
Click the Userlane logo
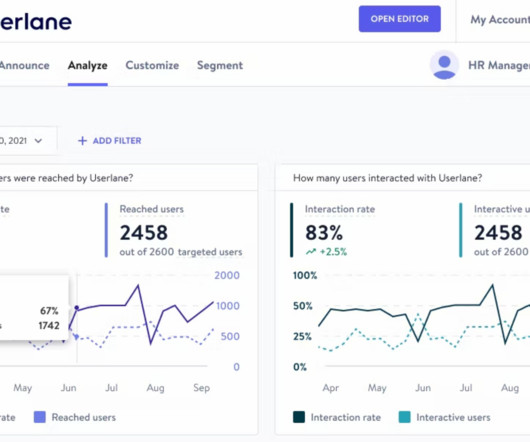[x=36, y=22]
